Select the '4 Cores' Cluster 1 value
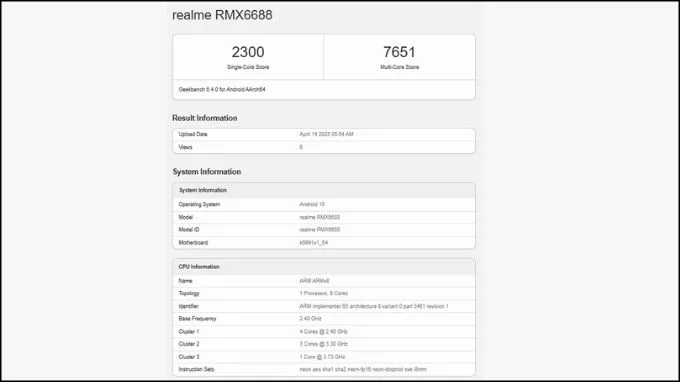 click(324, 332)
